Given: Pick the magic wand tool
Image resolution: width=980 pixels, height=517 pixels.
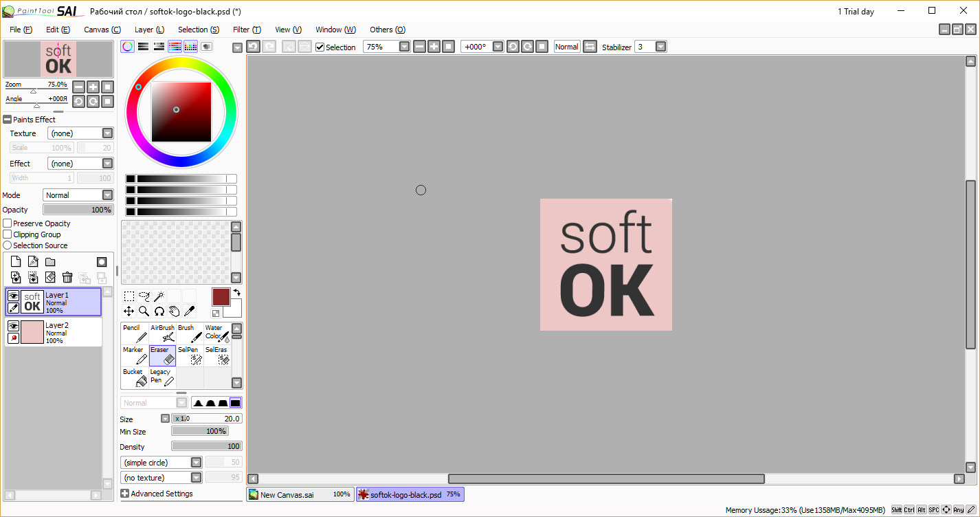Looking at the screenshot, I should click(159, 296).
